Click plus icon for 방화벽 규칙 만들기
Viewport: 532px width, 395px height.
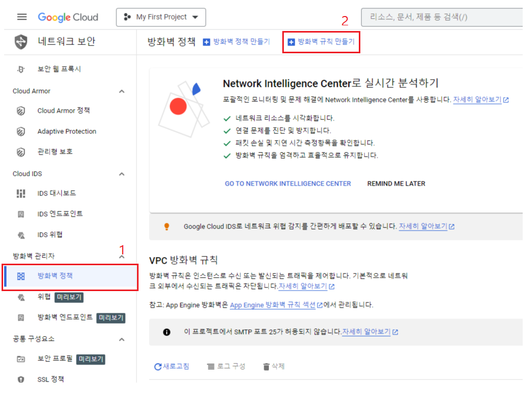291,42
